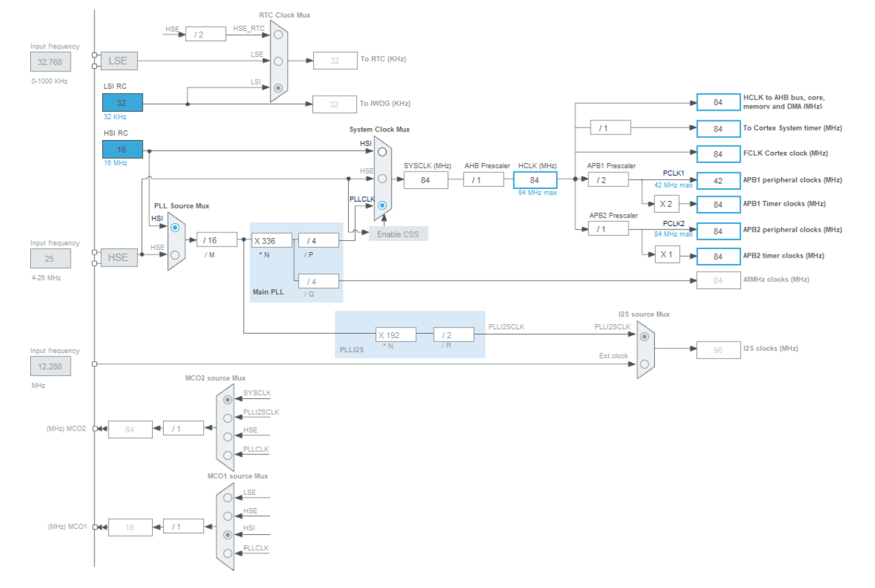Select HSI in PLL Source Mux
Screen dimensions: 875x588
175,227
